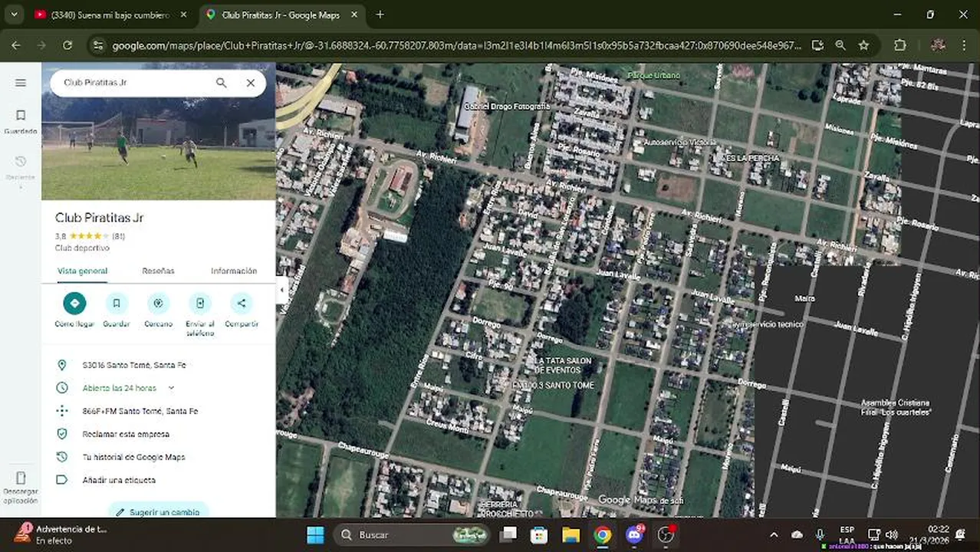The height and width of the screenshot is (552, 980).
Task: Open the browser extensions puzzle icon
Action: click(900, 45)
